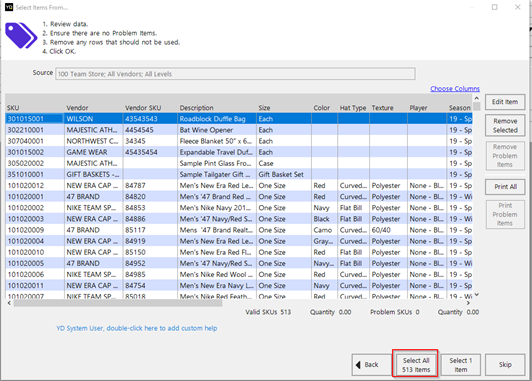Sort by the Description column header
Image resolution: width=532 pixels, height=381 pixels.
coord(216,108)
